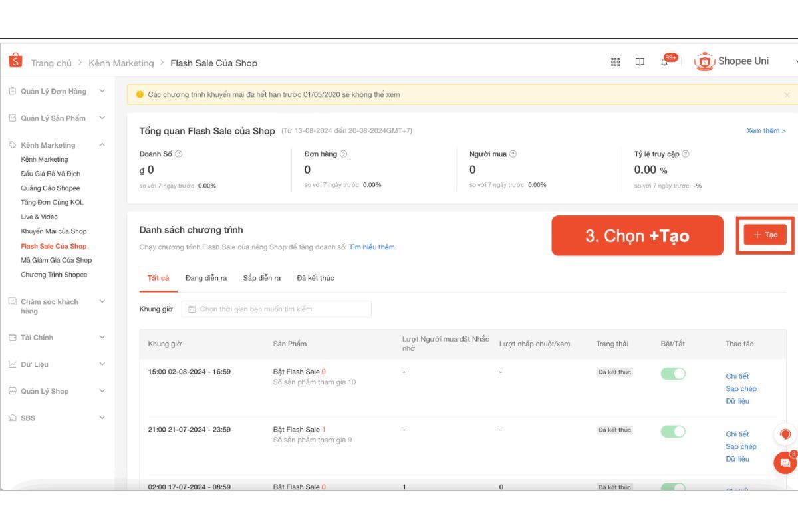
Task: Click the Quản Lý Shop store icon
Action: point(13,391)
